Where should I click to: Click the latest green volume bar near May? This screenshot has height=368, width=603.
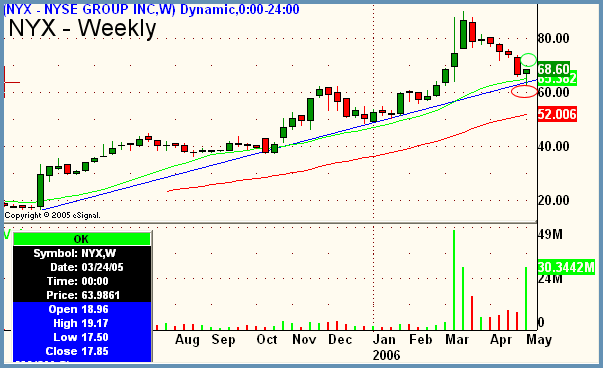pos(526,298)
